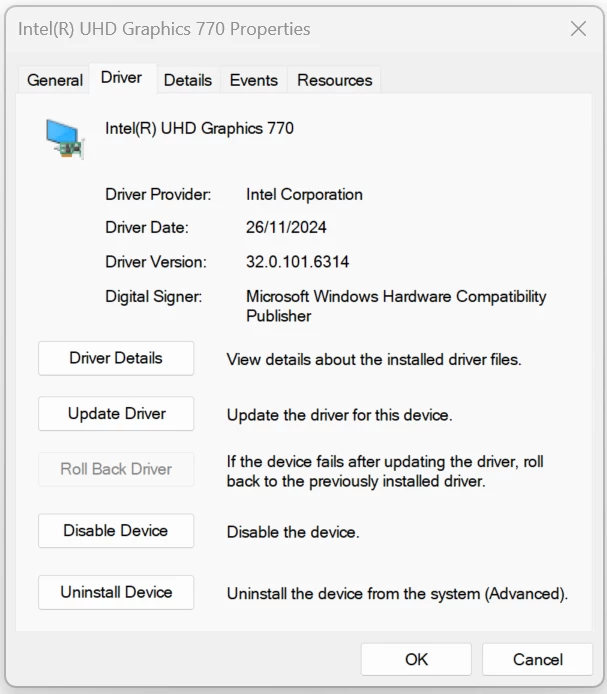Open the Details tab
The height and width of the screenshot is (694, 607).
coord(188,80)
